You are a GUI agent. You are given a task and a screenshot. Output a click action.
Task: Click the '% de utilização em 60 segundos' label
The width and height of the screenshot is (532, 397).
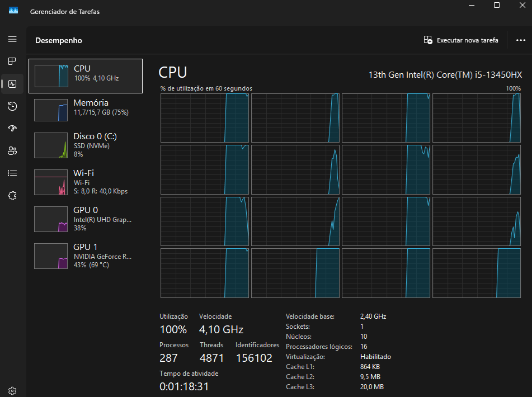click(x=206, y=88)
